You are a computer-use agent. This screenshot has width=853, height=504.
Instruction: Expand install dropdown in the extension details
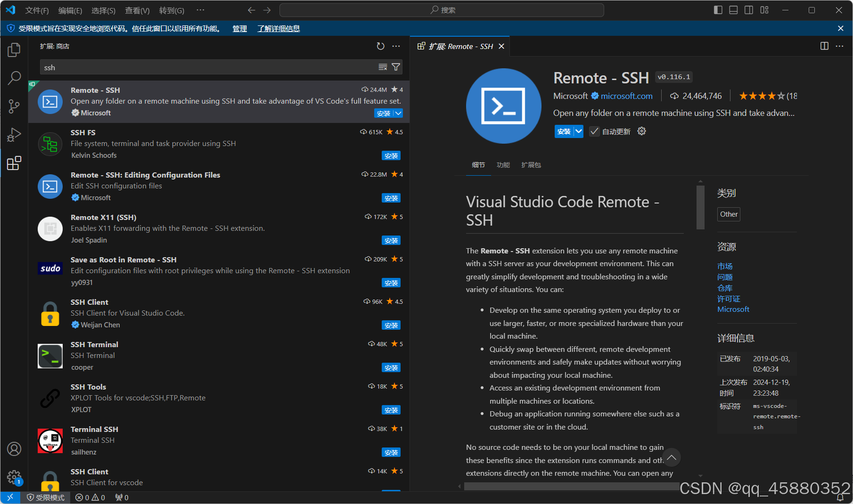click(x=579, y=131)
